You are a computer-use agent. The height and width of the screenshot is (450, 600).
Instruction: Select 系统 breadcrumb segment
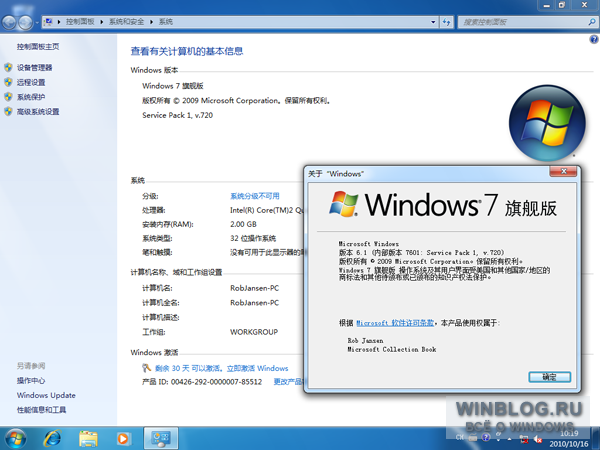pyautogui.click(x=166, y=22)
